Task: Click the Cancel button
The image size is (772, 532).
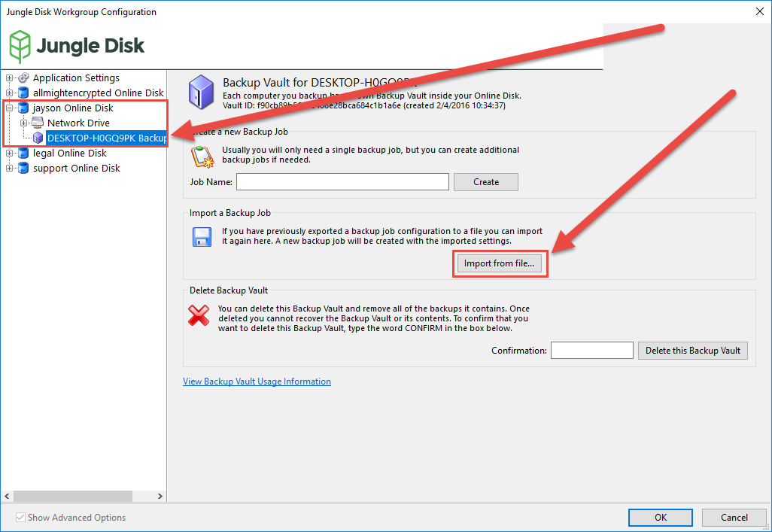Action: 734,517
